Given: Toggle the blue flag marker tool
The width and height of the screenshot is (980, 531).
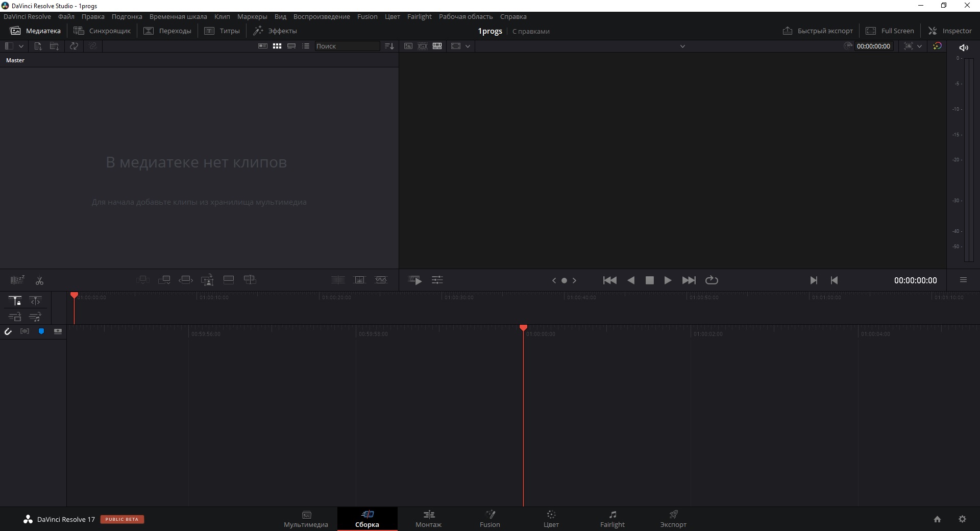Looking at the screenshot, I should pos(41,332).
